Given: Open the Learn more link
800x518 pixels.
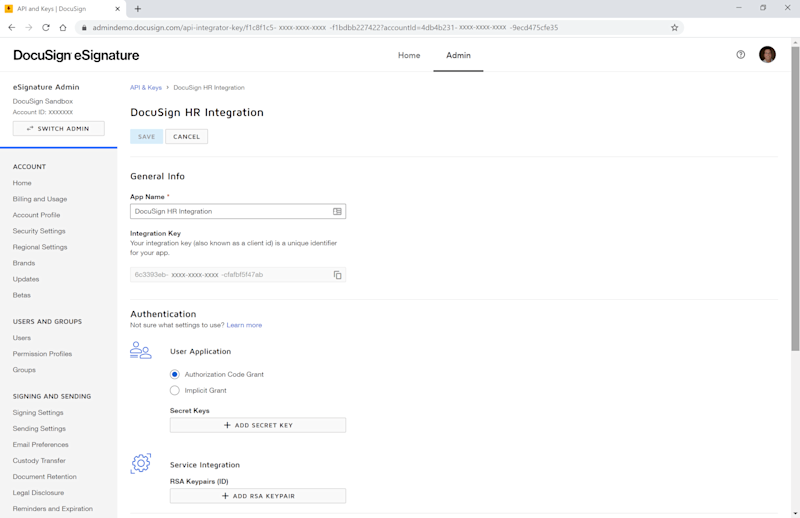Looking at the screenshot, I should pyautogui.click(x=244, y=325).
